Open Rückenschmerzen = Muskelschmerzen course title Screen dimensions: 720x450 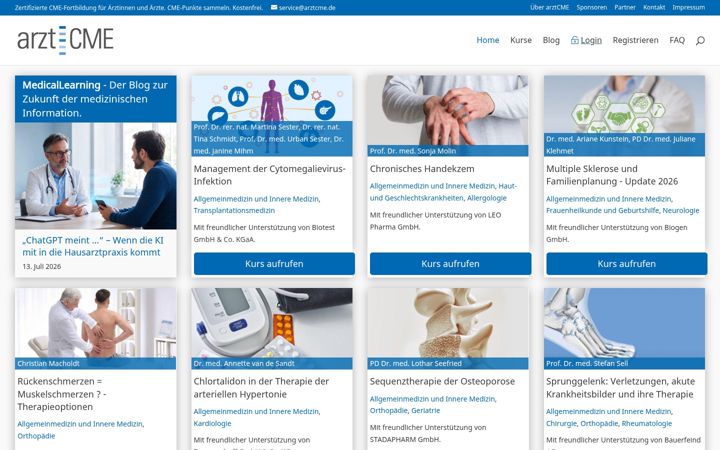pos(62,394)
